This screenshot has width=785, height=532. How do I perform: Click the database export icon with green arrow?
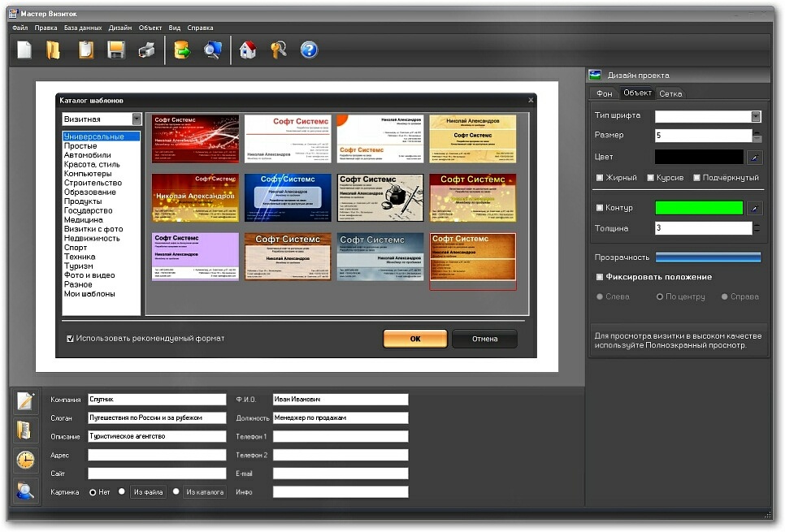pos(182,50)
